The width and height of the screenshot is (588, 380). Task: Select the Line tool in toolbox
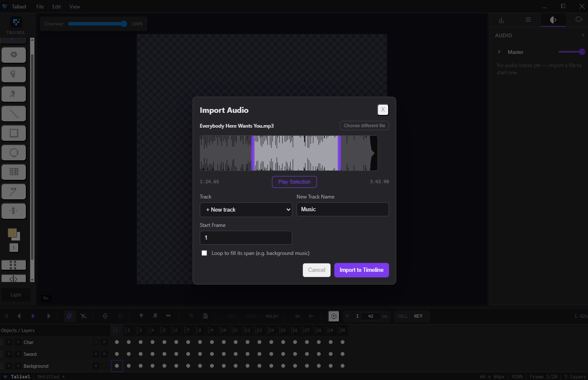point(14,114)
